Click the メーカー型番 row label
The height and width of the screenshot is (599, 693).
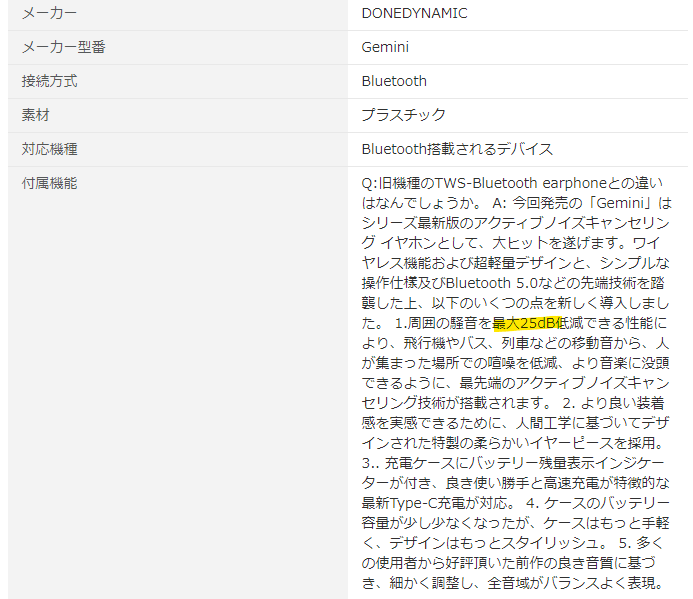(64, 47)
